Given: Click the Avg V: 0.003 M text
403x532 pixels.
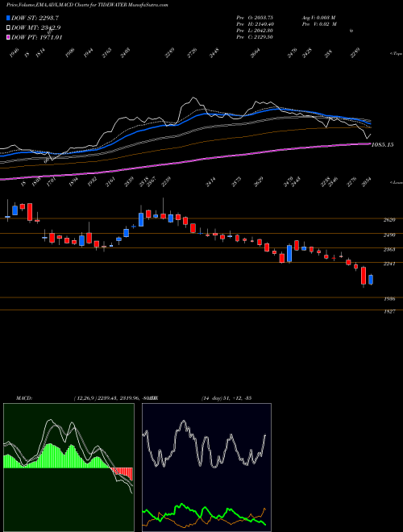Looking at the screenshot, I should (x=319, y=18).
